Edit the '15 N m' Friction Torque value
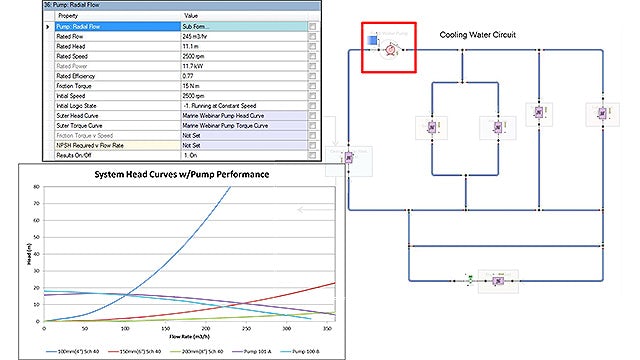 pos(244,86)
